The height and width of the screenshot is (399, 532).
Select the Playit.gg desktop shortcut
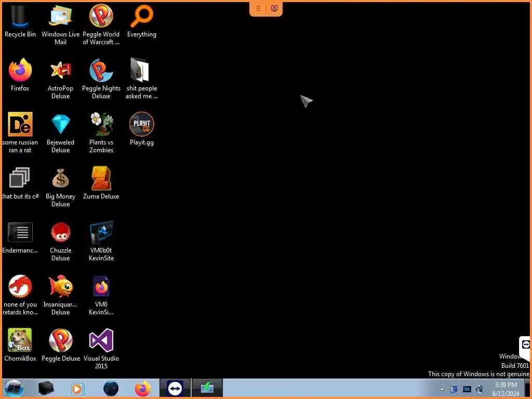pos(142,129)
